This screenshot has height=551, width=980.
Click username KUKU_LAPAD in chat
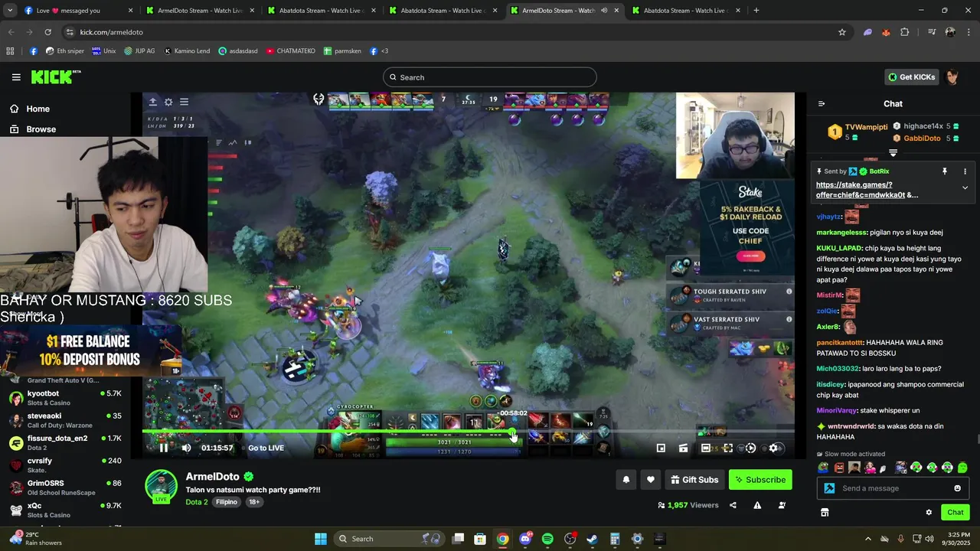pyautogui.click(x=839, y=248)
